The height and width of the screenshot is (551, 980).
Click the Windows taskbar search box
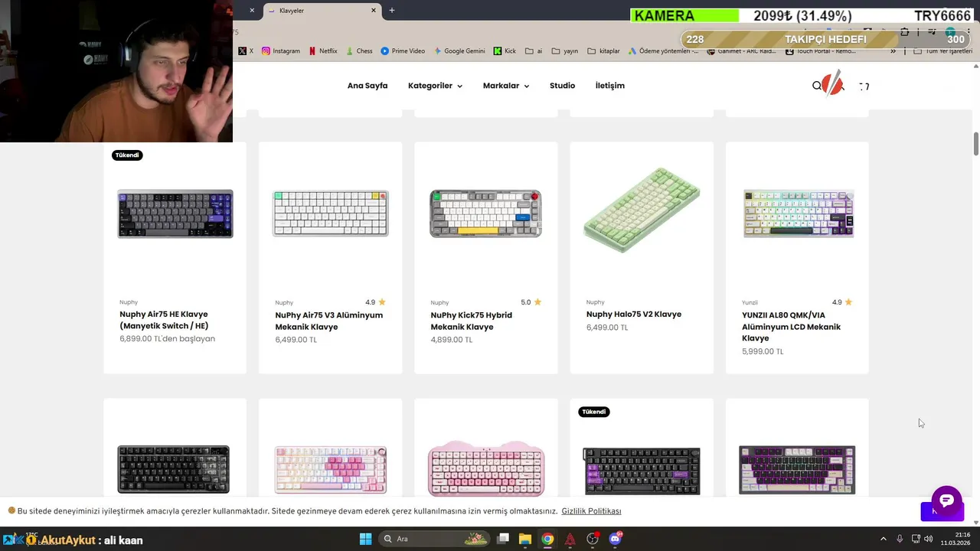coord(435,539)
